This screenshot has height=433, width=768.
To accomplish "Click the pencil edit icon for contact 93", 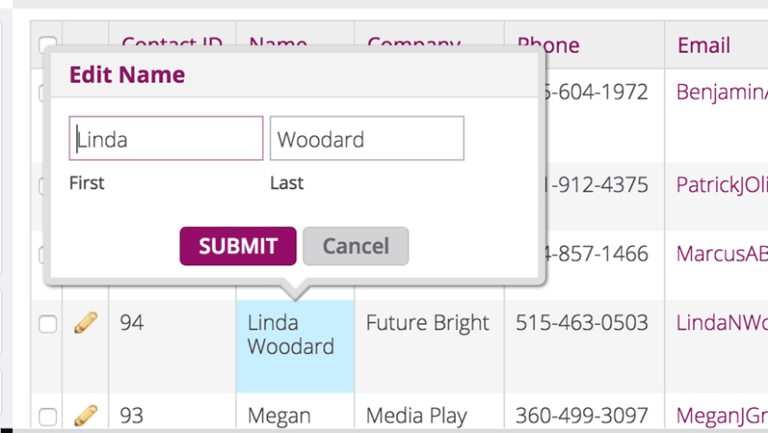I will pos(86,415).
